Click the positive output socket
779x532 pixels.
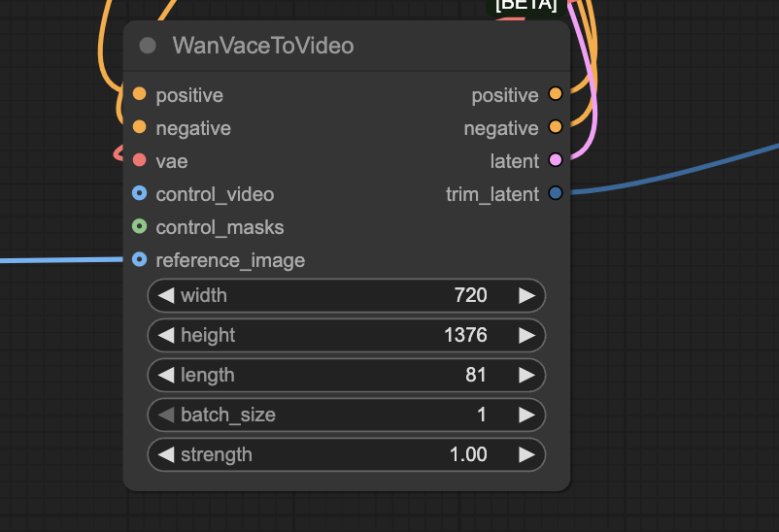click(x=556, y=94)
